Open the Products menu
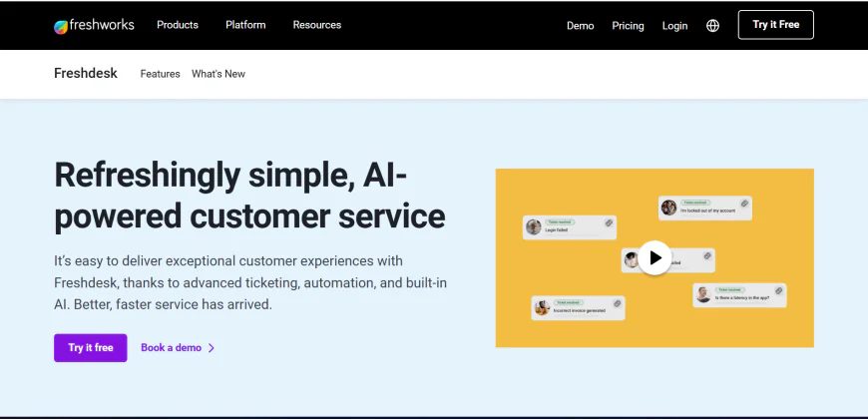This screenshot has height=419, width=868. click(x=178, y=25)
